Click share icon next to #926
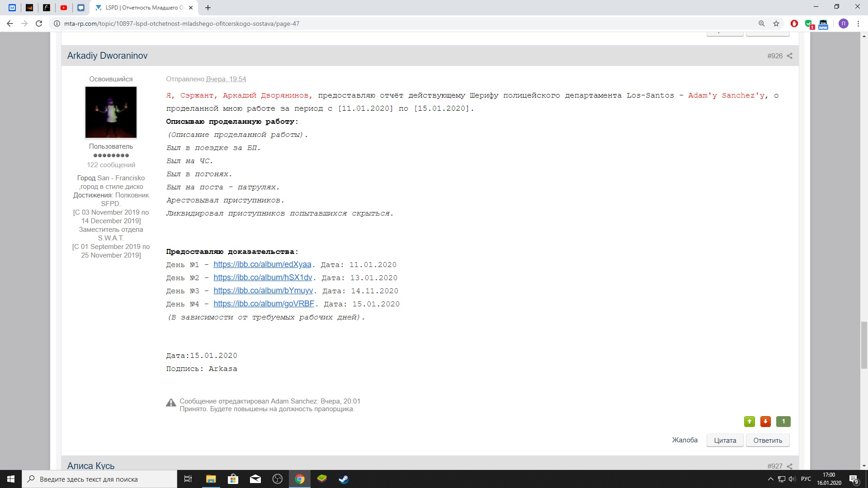Image resolution: width=868 pixels, height=488 pixels. click(x=790, y=56)
